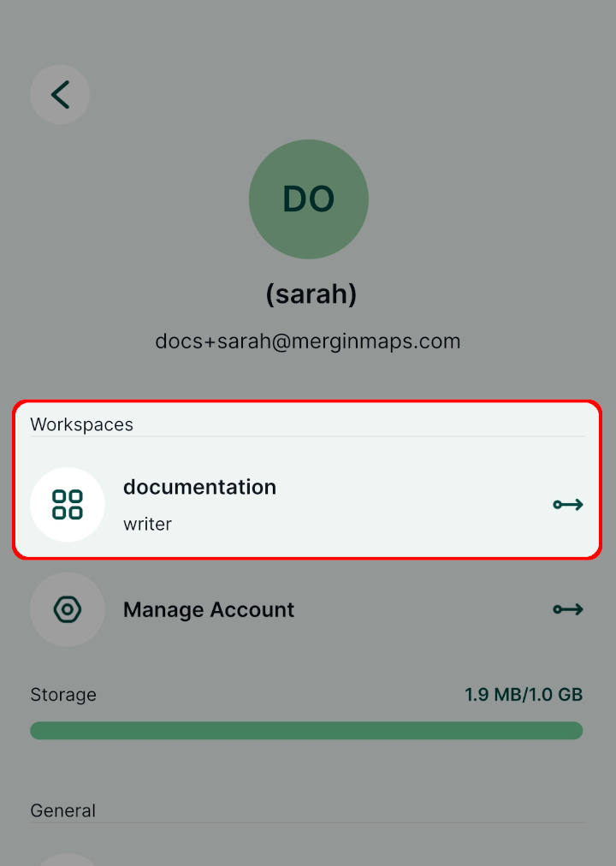616x866 pixels.
Task: Click the writer role label
Action: [x=147, y=524]
